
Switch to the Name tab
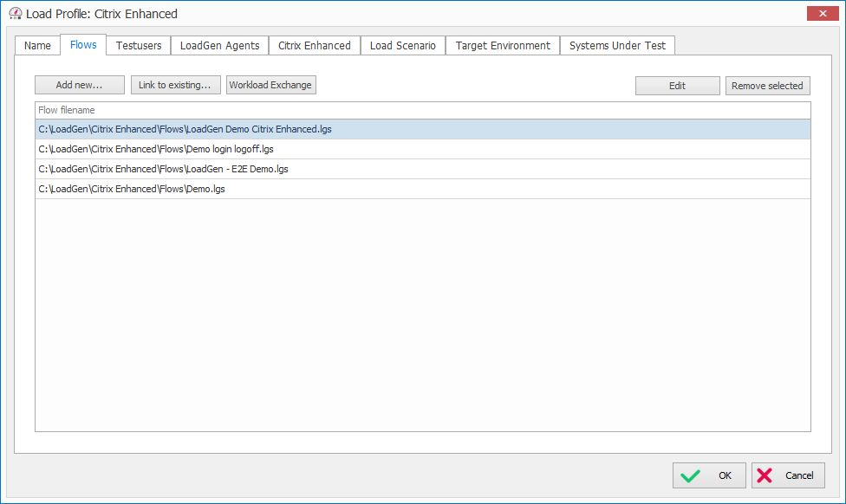37,46
